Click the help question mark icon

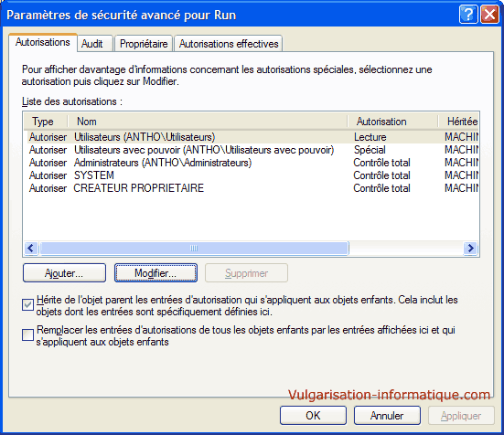pos(468,15)
